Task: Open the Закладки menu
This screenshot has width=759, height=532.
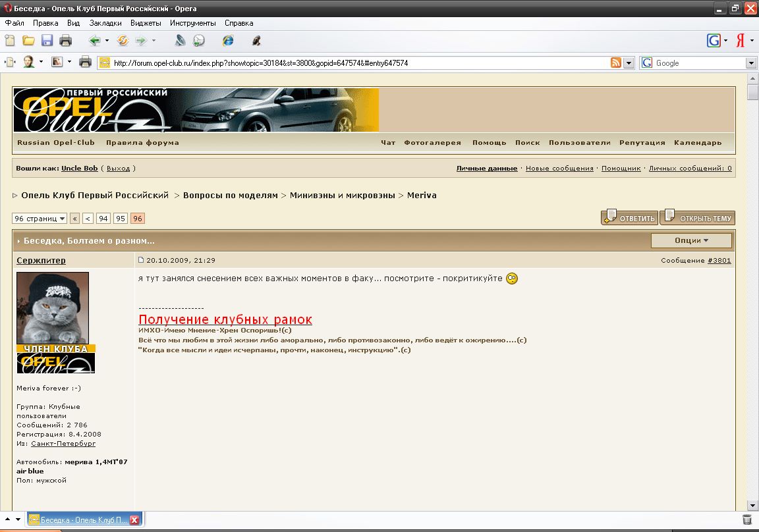Action: point(105,23)
